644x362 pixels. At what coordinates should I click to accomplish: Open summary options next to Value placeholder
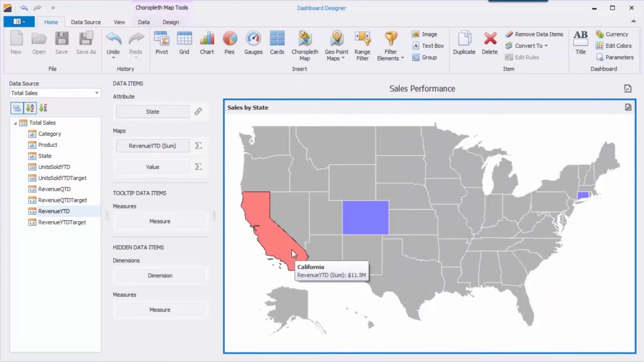pyautogui.click(x=198, y=167)
